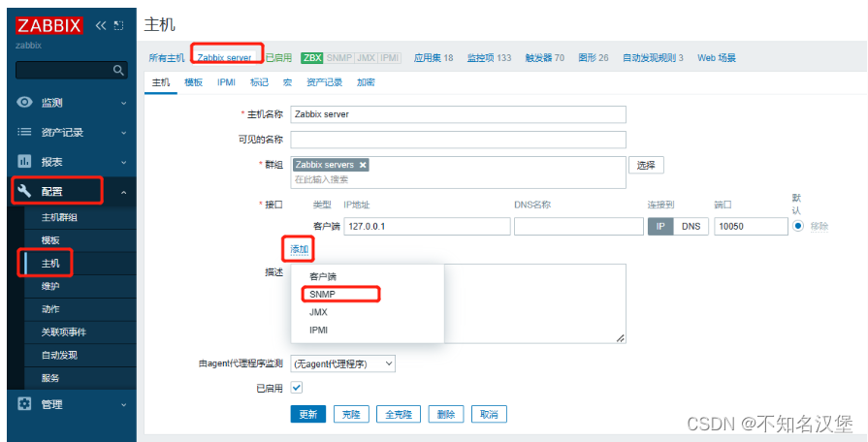Click the JMX availability badge
868x442 pixels.
click(x=366, y=57)
